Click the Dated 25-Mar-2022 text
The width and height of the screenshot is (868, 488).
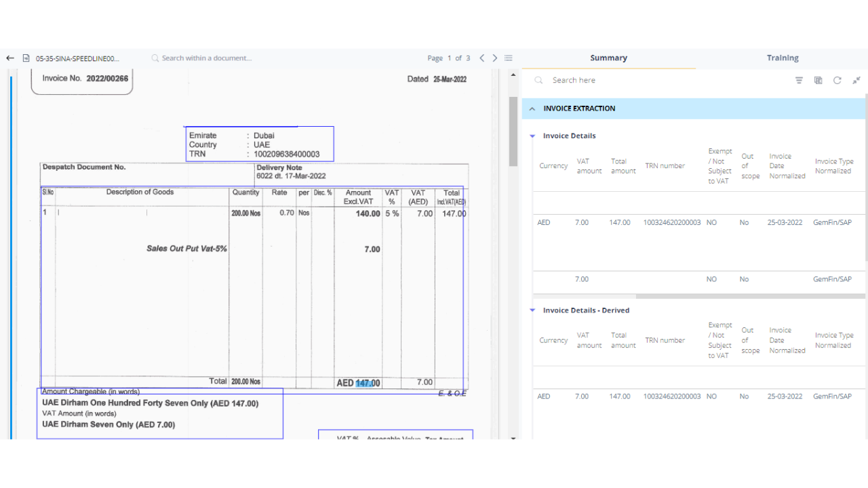pyautogui.click(x=437, y=79)
